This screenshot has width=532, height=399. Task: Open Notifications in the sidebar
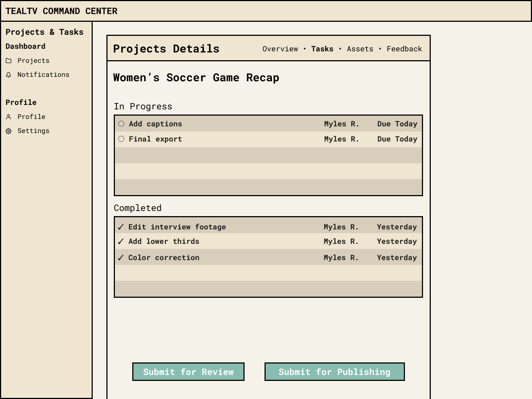pyautogui.click(x=43, y=75)
